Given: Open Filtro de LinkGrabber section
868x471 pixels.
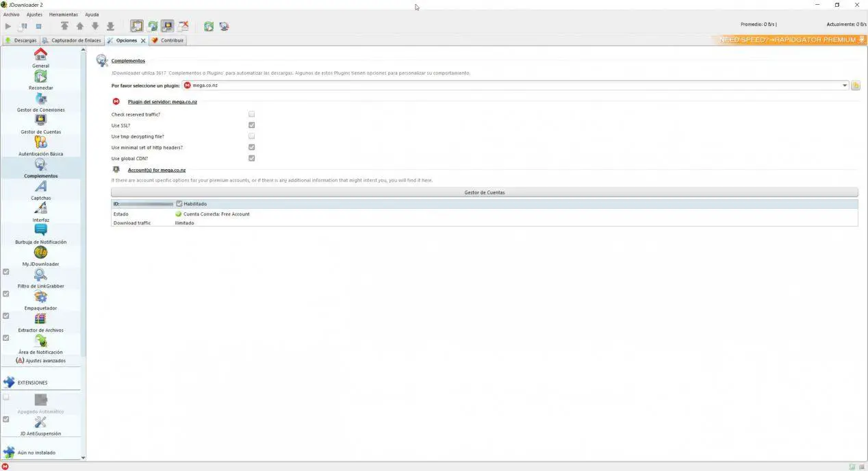Looking at the screenshot, I should (40, 278).
